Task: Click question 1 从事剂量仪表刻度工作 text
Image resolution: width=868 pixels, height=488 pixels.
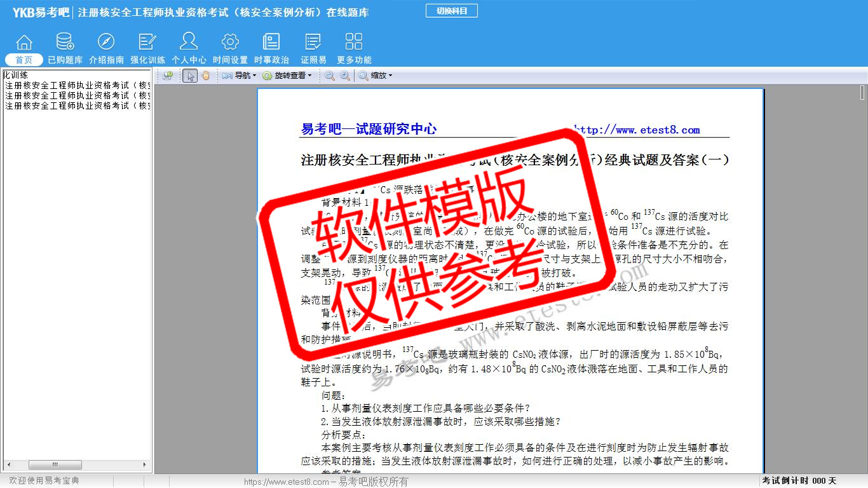Action: click(x=426, y=408)
